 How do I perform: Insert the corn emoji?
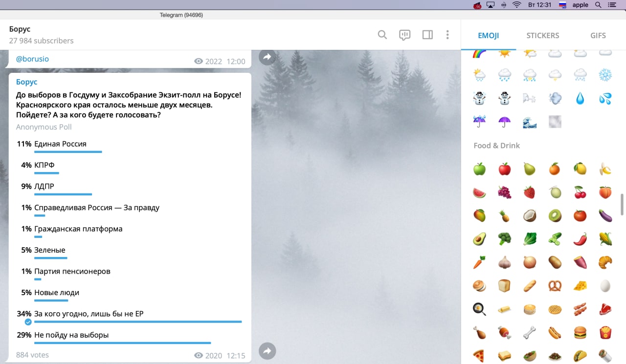click(x=605, y=239)
